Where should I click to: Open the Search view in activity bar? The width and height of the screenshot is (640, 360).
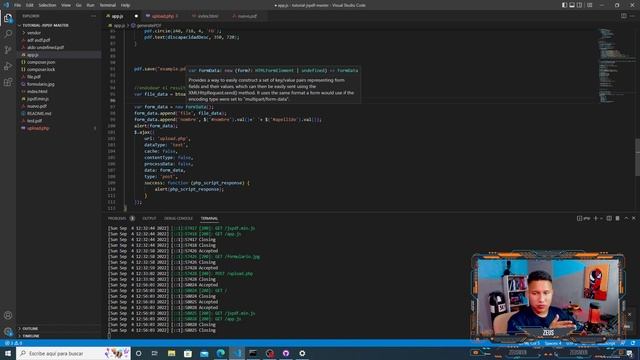coord(8,34)
